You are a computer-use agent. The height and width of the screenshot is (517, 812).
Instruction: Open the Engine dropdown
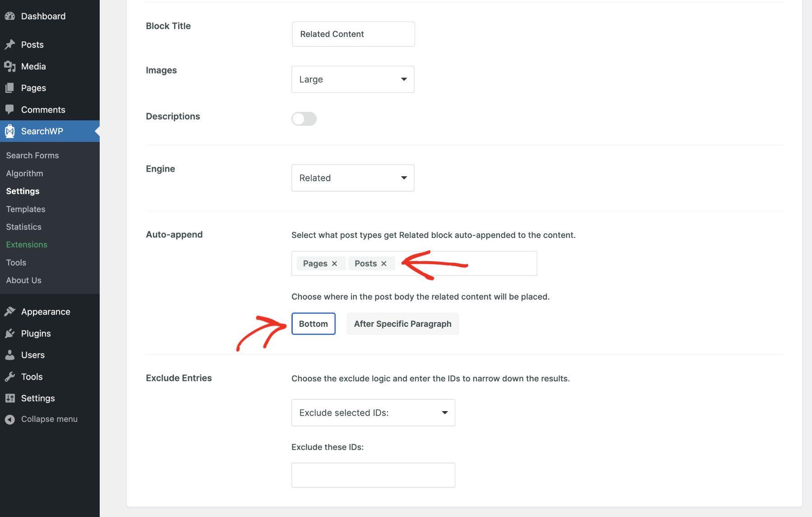click(353, 178)
